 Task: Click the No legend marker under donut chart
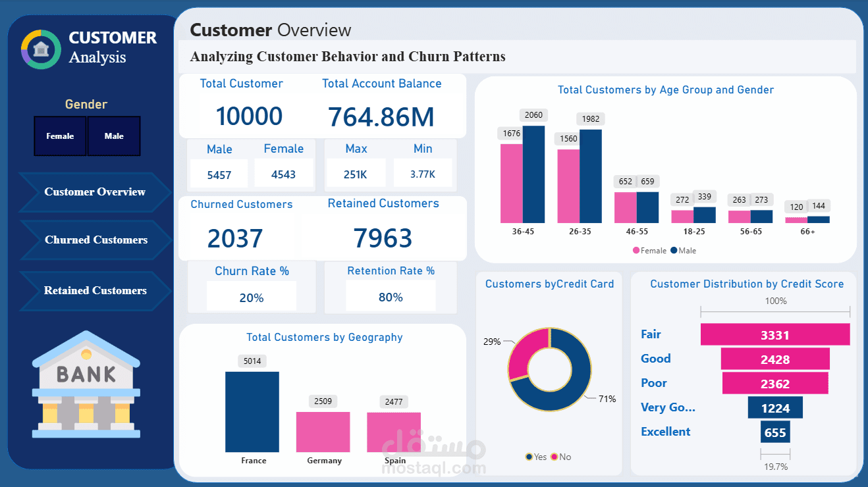coord(554,457)
